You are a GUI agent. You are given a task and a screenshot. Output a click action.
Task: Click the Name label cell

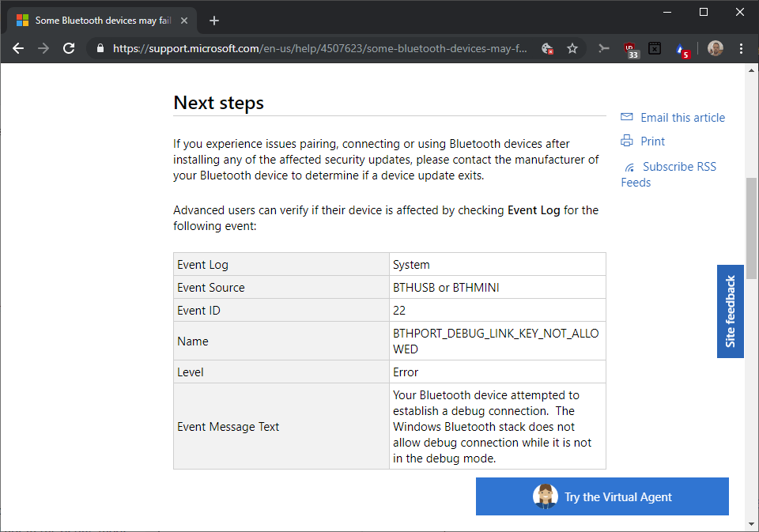[x=281, y=341]
